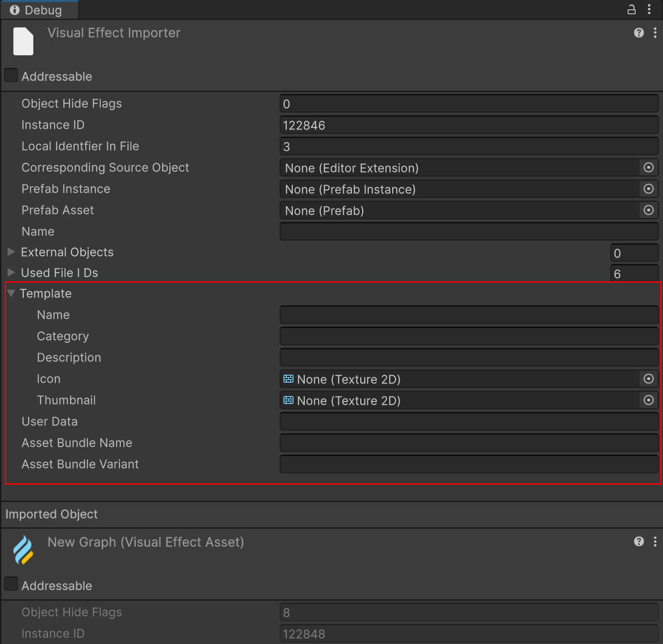
Task: Open the Debug tab kebab menu
Action: click(x=650, y=9)
